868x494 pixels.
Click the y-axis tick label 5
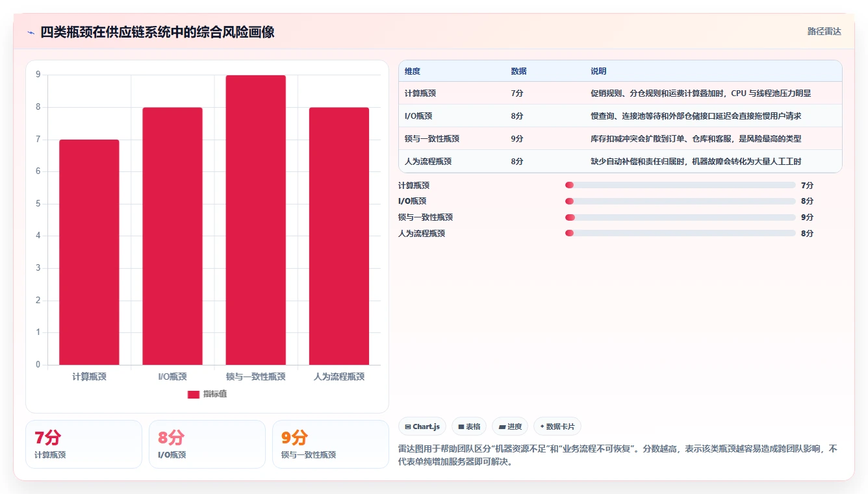38,204
